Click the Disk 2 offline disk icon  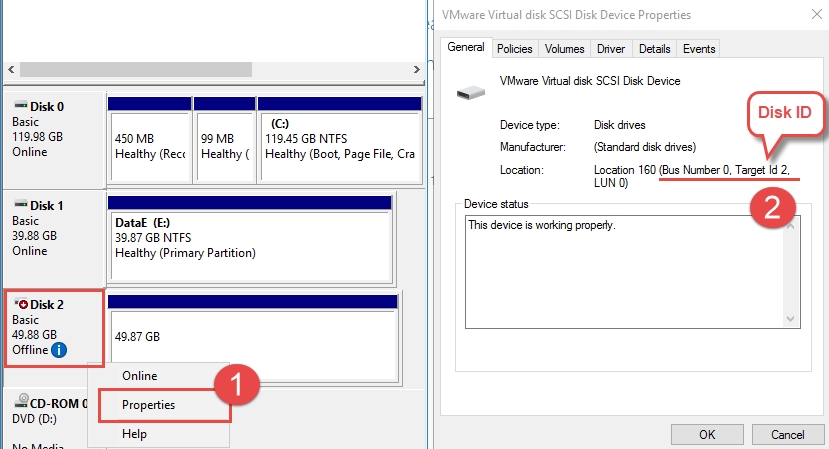tap(21, 304)
